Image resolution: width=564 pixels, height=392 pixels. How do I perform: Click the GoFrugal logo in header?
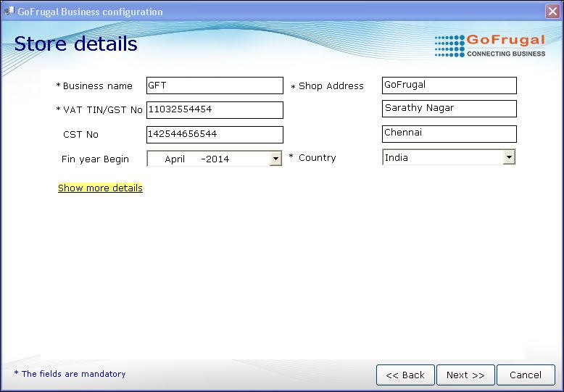pos(490,46)
